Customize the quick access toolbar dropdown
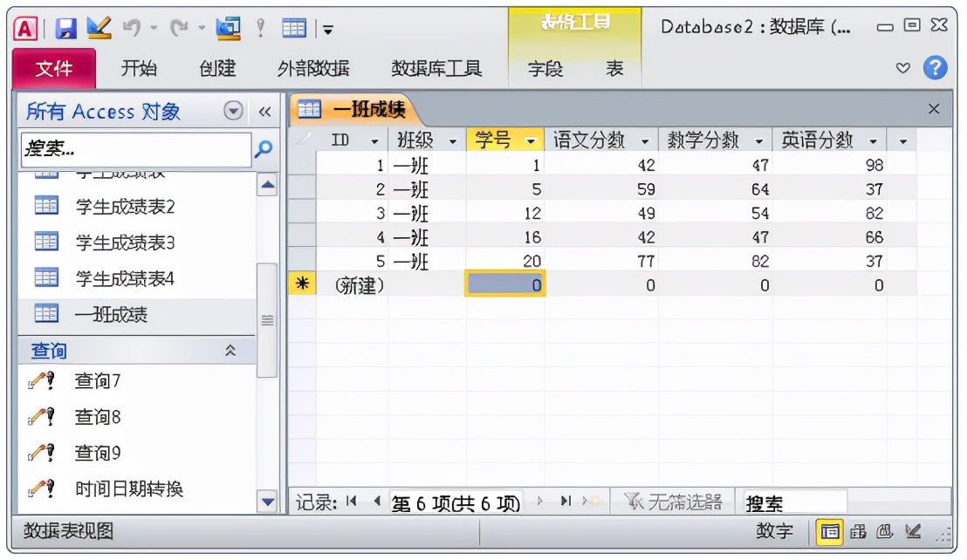The width and height of the screenshot is (967, 560). pyautogui.click(x=328, y=29)
